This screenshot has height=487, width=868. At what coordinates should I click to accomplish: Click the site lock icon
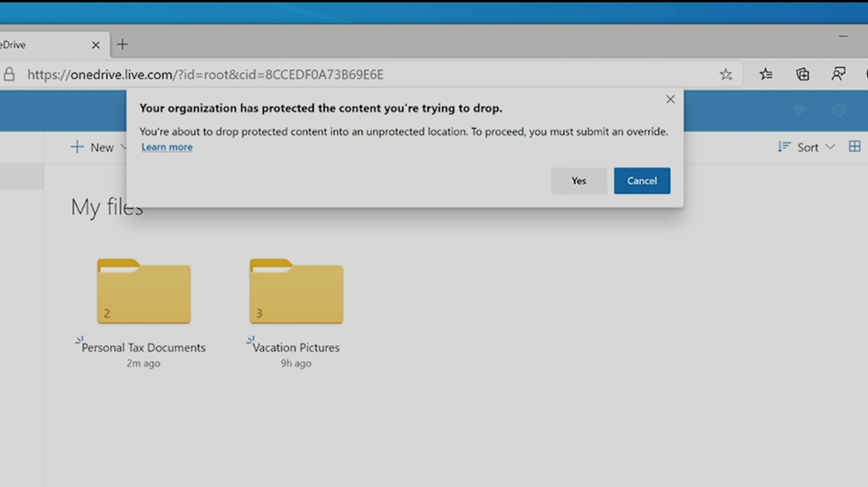coord(8,74)
